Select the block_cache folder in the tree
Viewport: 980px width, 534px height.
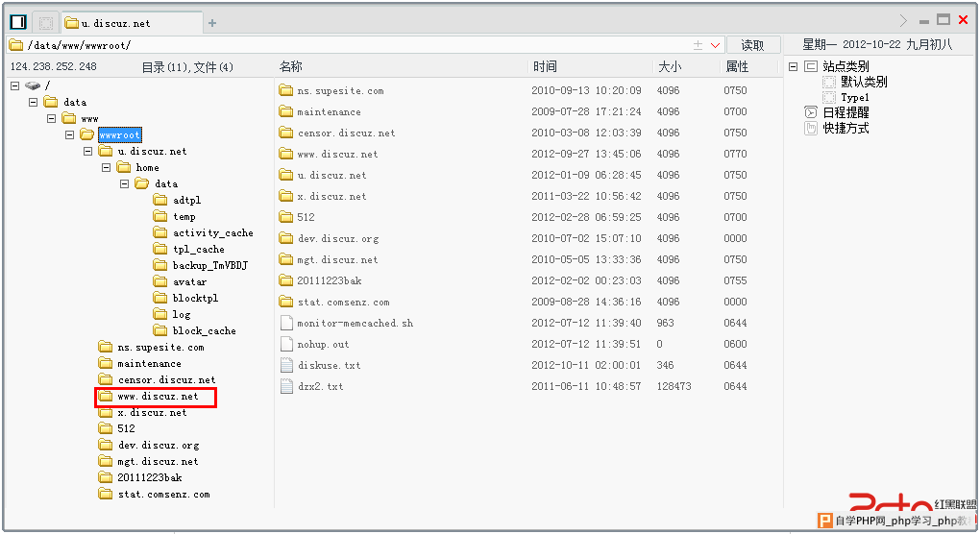click(x=205, y=330)
